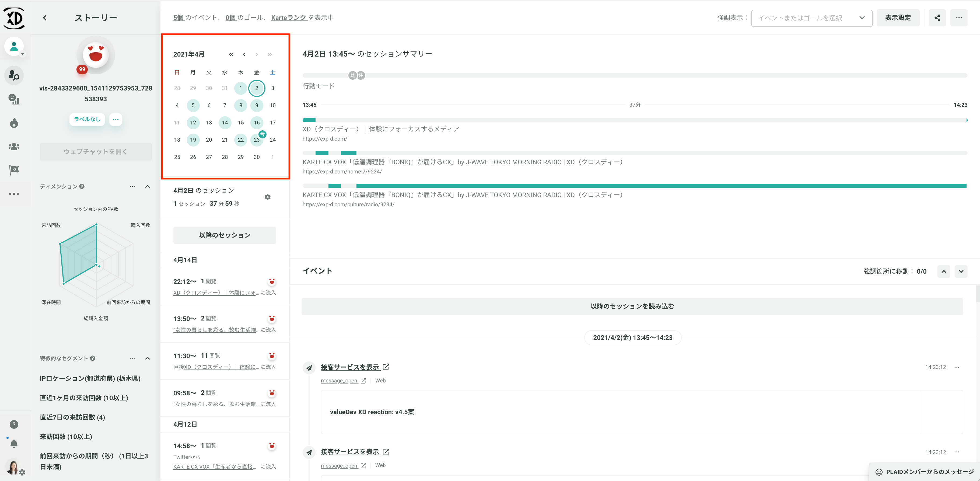Click the 表示設定 button
Image resolution: width=980 pixels, height=481 pixels.
897,18
